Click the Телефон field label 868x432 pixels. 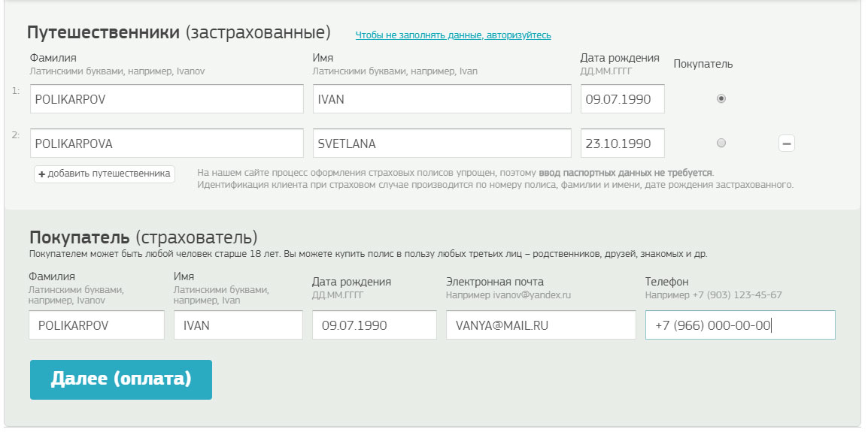tap(666, 282)
